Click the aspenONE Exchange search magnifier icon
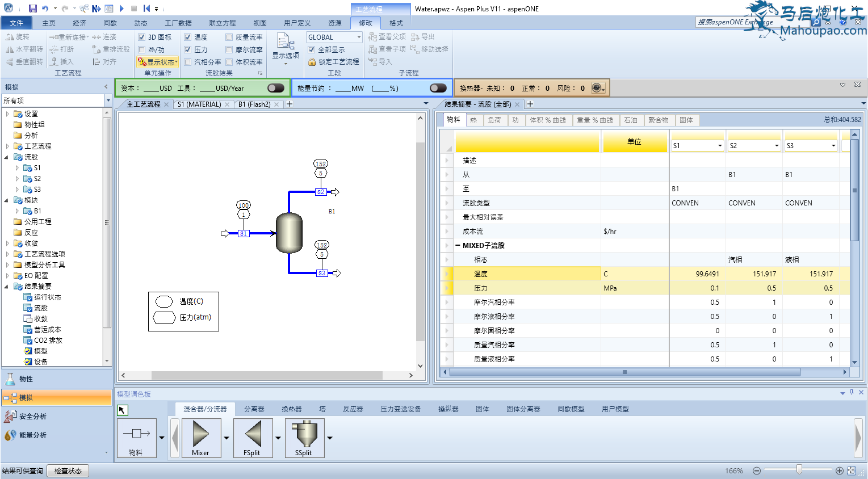 (816, 22)
